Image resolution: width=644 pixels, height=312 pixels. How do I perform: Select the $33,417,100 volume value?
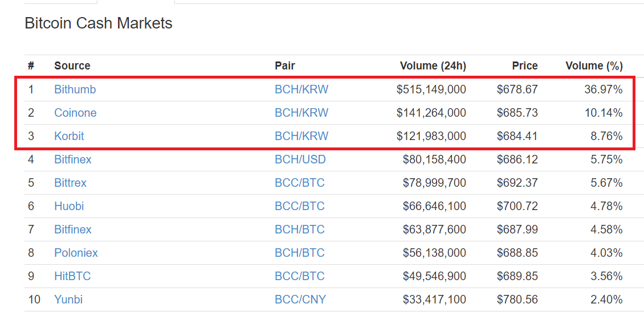[x=434, y=299]
